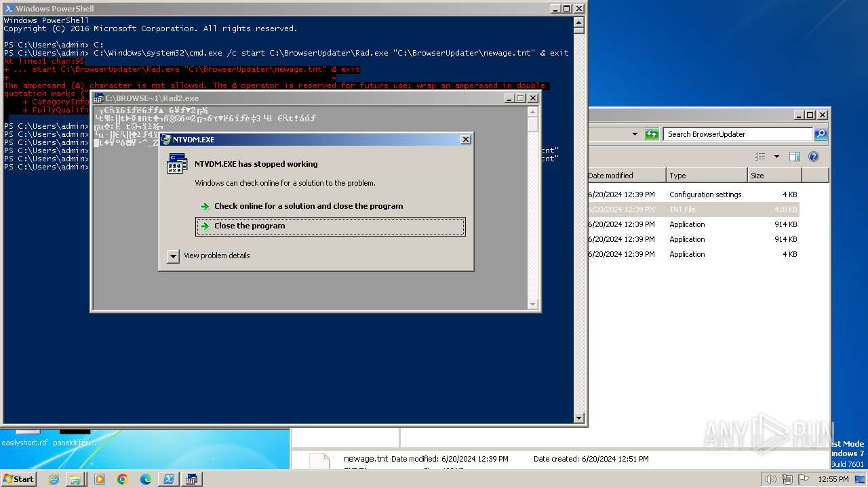Switch to the NTVDM taskbar button
Image resolution: width=868 pixels, height=488 pixels.
[x=192, y=479]
